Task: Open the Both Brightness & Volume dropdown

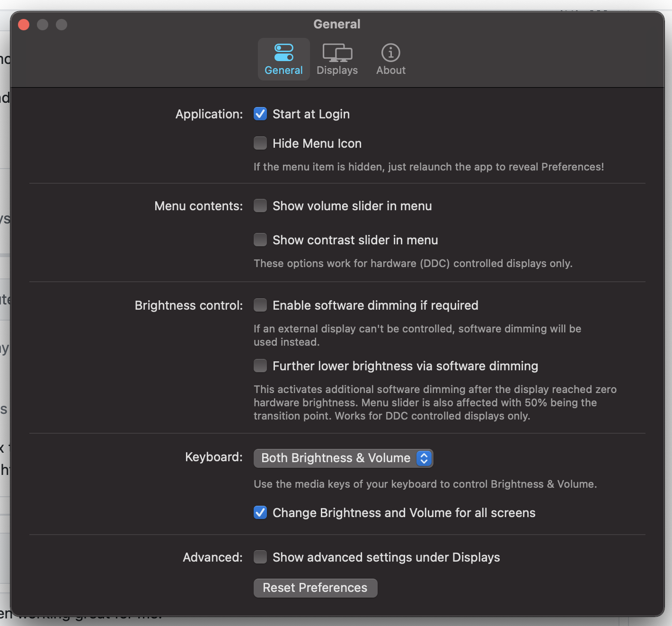Action: (x=343, y=458)
